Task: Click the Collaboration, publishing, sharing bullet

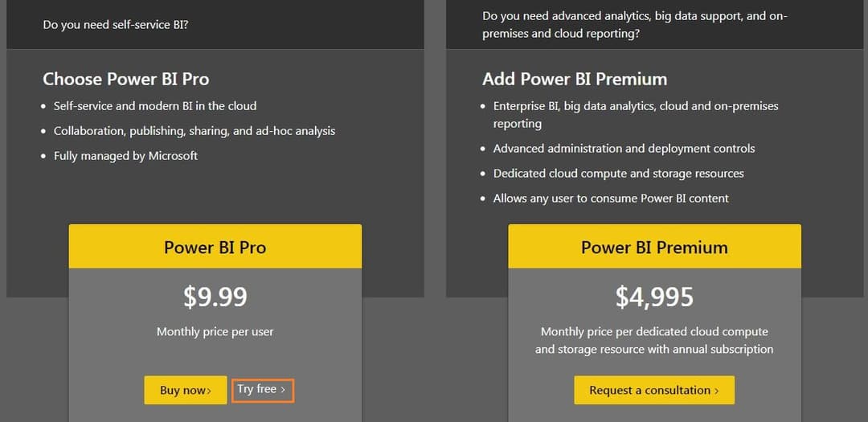Action: 194,130
